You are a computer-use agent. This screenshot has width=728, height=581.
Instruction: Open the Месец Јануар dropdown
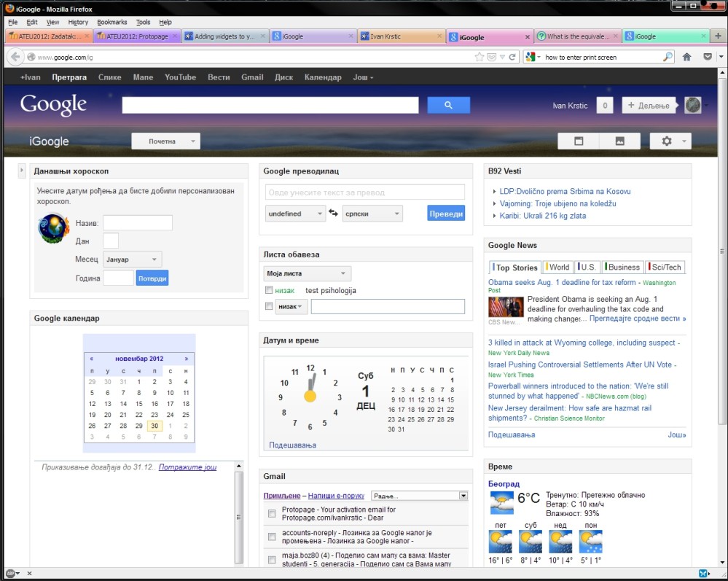pyautogui.click(x=133, y=259)
